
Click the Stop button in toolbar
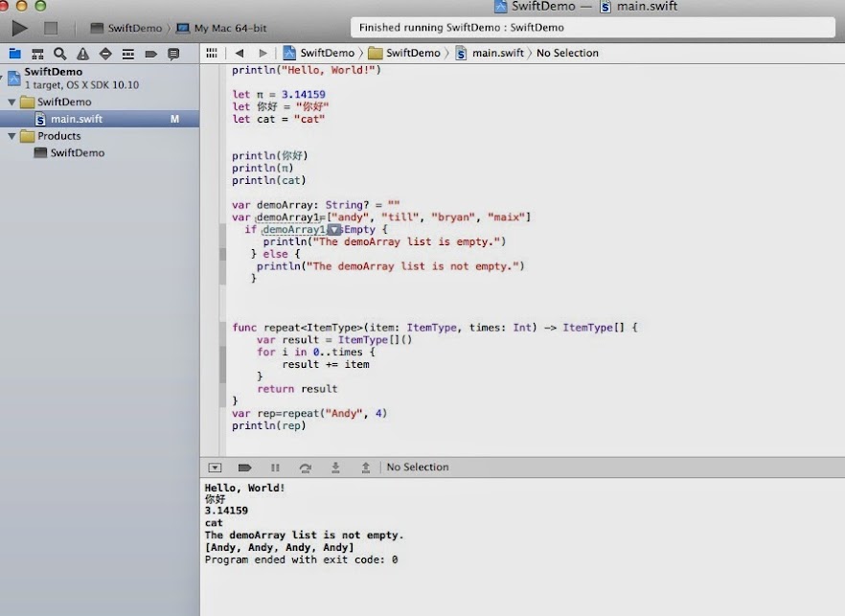tap(51, 29)
